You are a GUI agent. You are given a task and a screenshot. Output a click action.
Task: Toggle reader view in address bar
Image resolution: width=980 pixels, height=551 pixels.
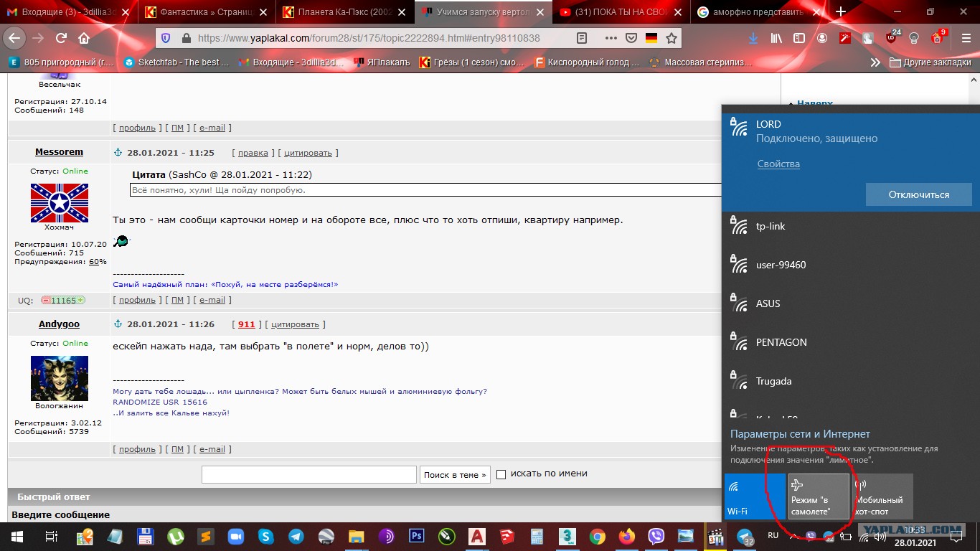pos(583,38)
